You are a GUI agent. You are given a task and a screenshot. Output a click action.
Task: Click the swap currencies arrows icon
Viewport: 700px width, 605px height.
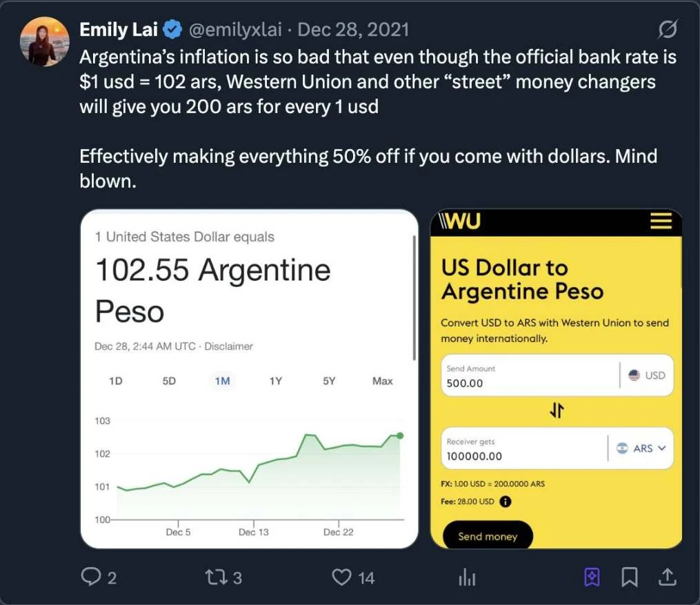click(557, 411)
